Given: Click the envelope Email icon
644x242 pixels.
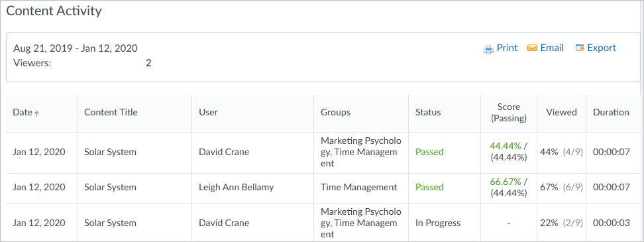Looking at the screenshot, I should tap(532, 48).
